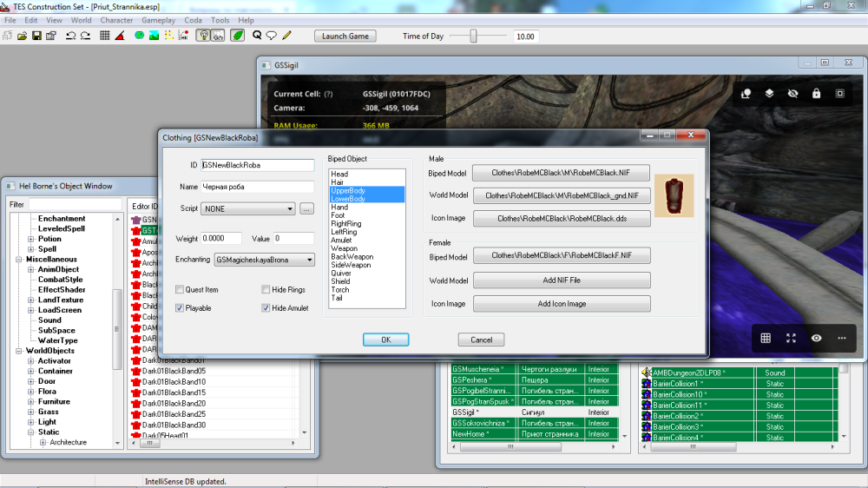Image resolution: width=868 pixels, height=488 pixels.
Task: Expand the Potion tree node
Action: point(31,239)
